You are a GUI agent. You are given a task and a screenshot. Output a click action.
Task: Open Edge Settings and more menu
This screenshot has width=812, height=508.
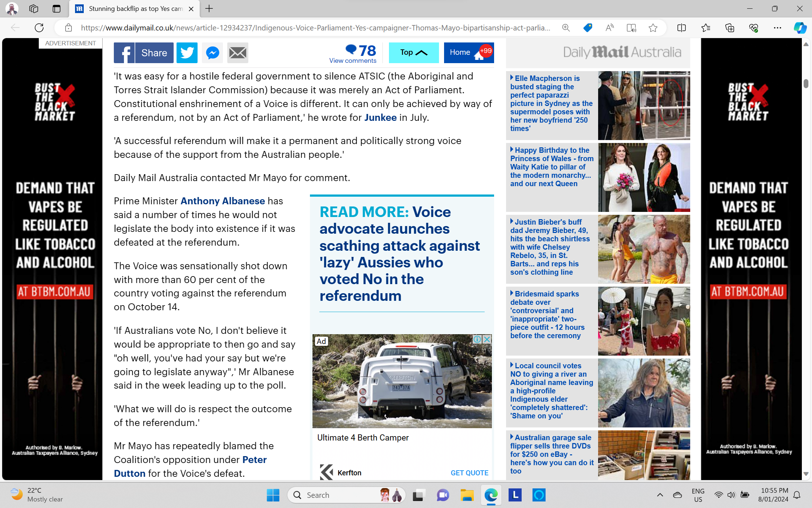tap(778, 28)
